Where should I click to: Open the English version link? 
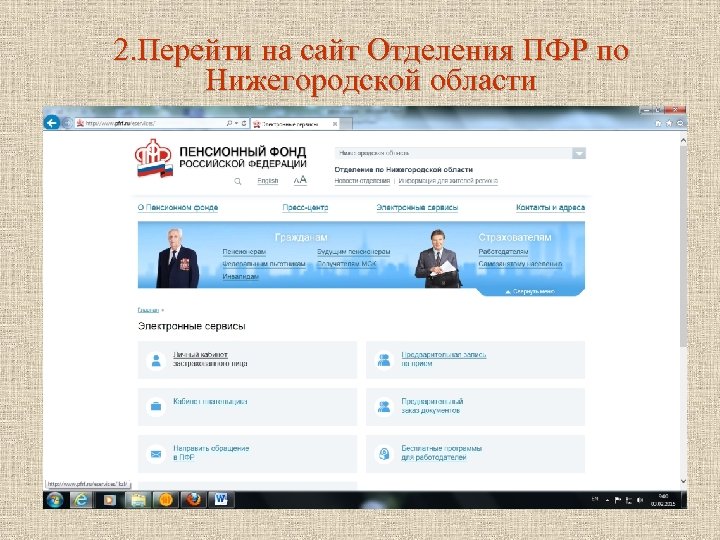click(x=268, y=180)
